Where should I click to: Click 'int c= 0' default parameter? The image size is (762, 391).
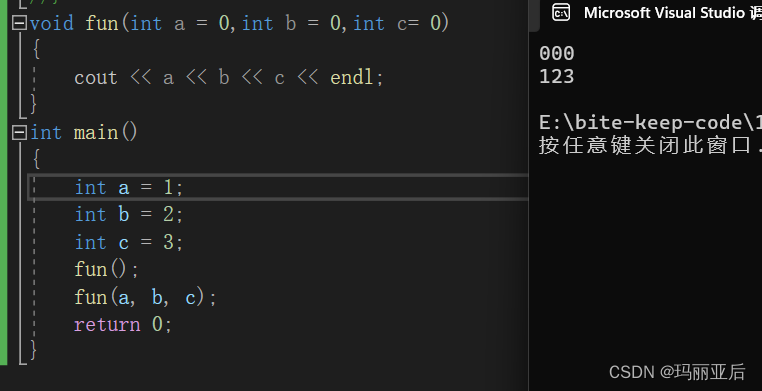click(x=397, y=23)
